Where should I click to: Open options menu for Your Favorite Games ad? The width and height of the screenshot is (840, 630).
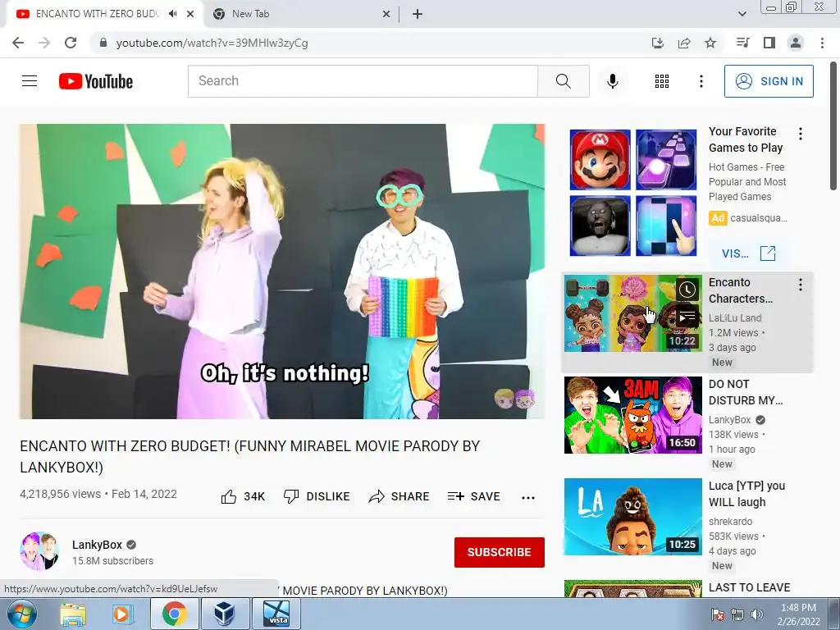coord(801,134)
